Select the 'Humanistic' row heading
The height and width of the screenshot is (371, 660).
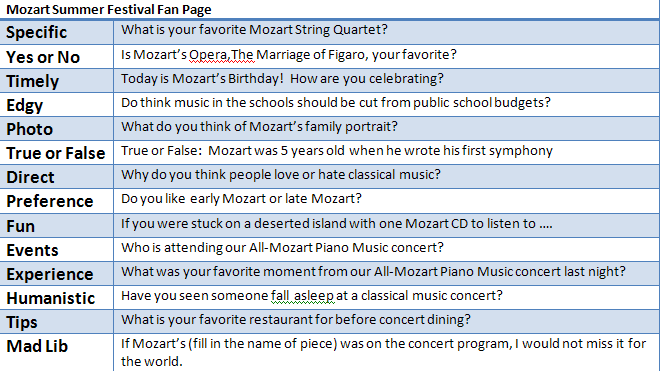tap(56, 297)
